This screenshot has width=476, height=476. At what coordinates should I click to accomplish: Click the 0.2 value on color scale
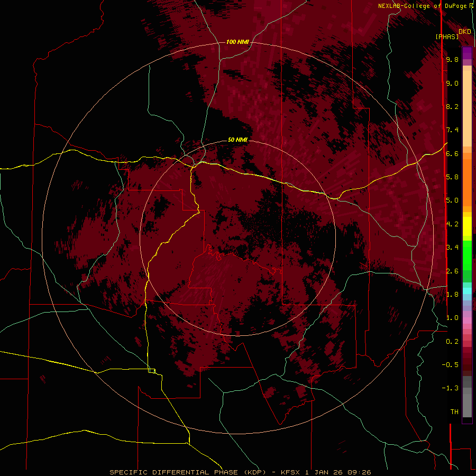tap(452, 342)
